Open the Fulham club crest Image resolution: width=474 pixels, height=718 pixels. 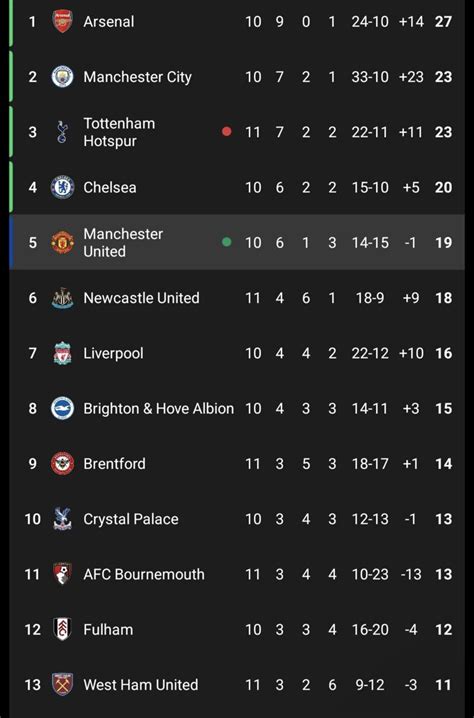click(x=62, y=629)
